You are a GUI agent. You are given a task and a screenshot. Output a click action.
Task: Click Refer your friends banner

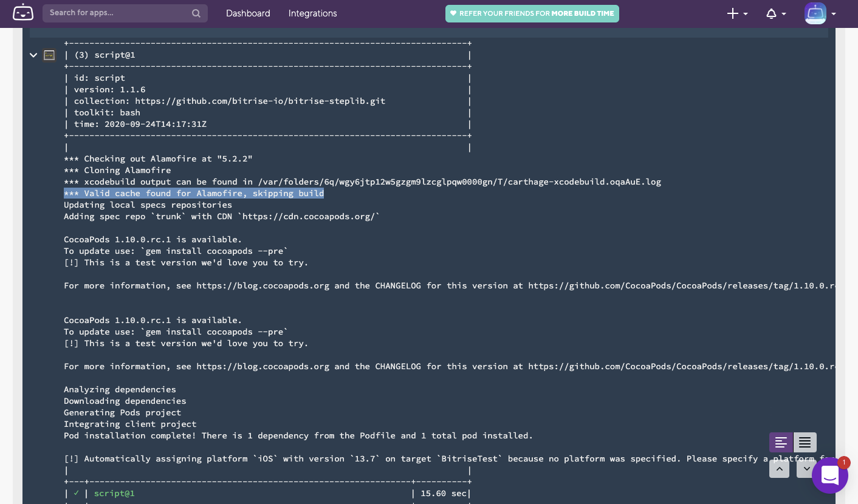(x=532, y=13)
